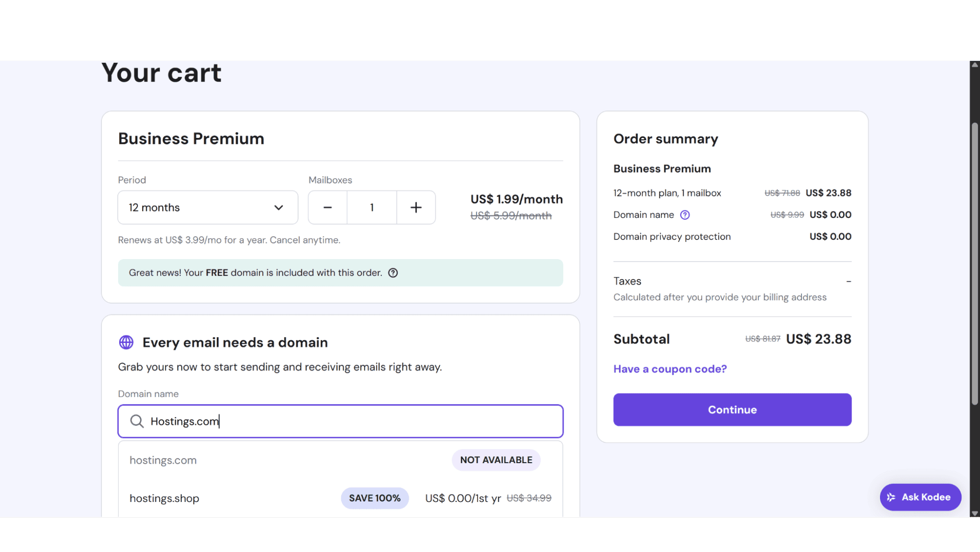Open the 'Have a coupon code?' link
The image size is (980, 552).
point(670,368)
